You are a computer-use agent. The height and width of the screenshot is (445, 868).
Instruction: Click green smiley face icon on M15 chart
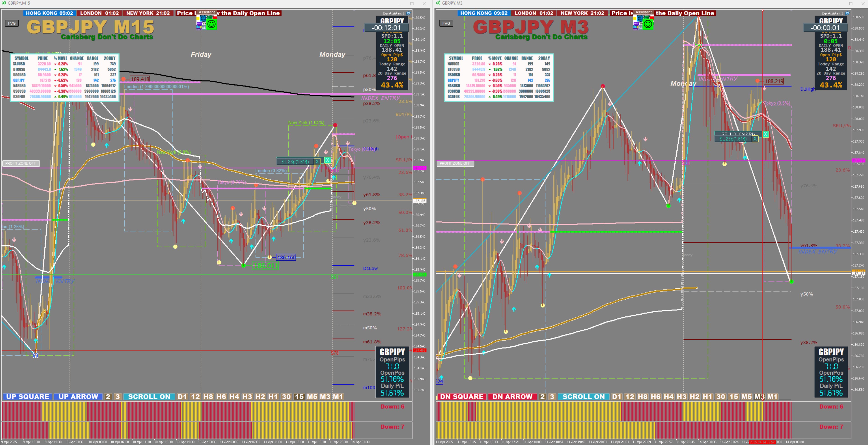[x=211, y=24]
